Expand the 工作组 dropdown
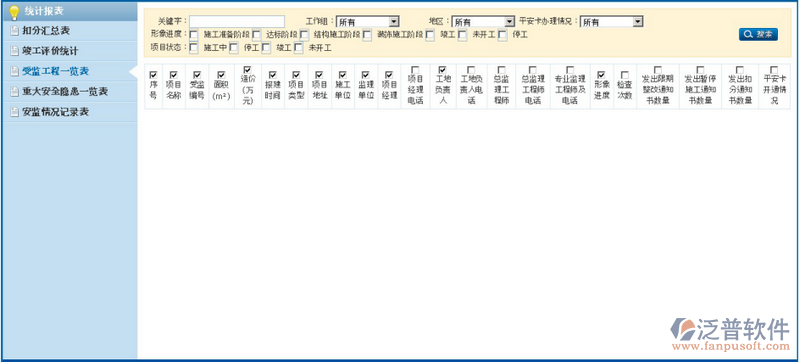Image resolution: width=800 pixels, height=362 pixels. tap(367, 22)
